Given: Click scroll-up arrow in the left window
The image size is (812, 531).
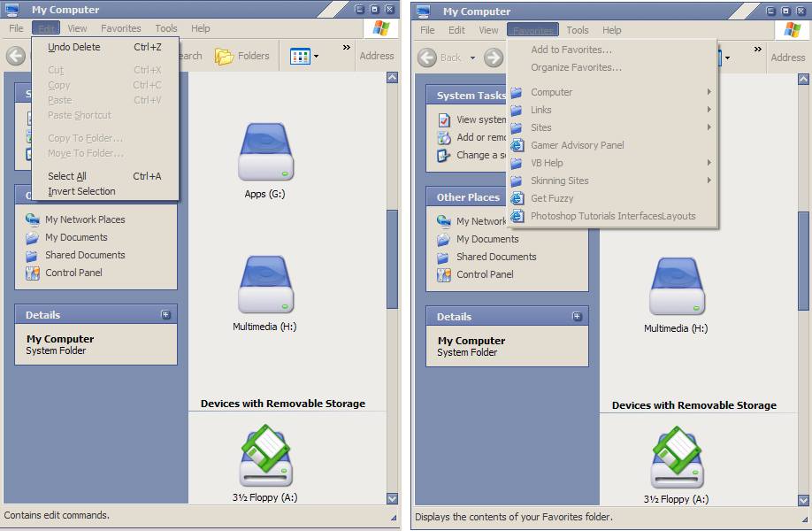Looking at the screenshot, I should click(x=393, y=78).
